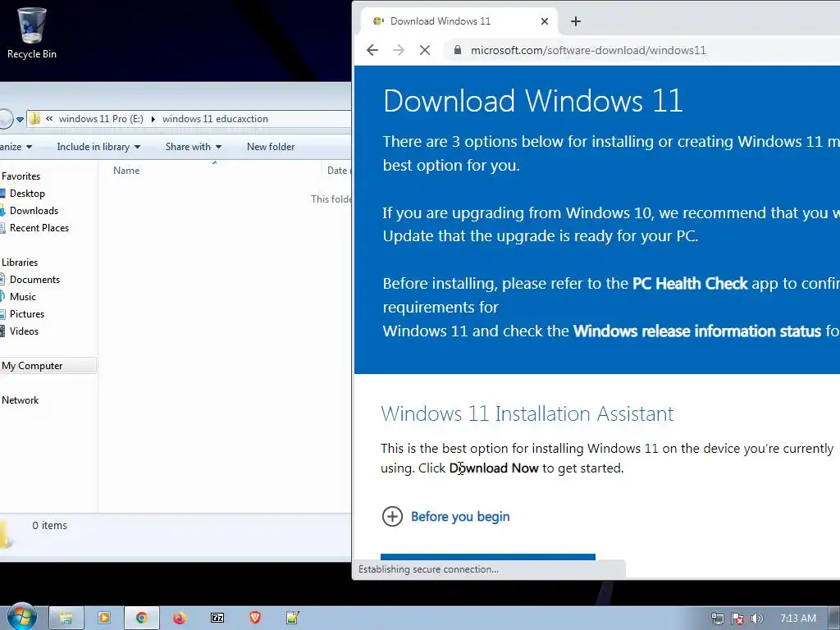Open Downloads in Explorer navigation pane
840x630 pixels.
(34, 211)
